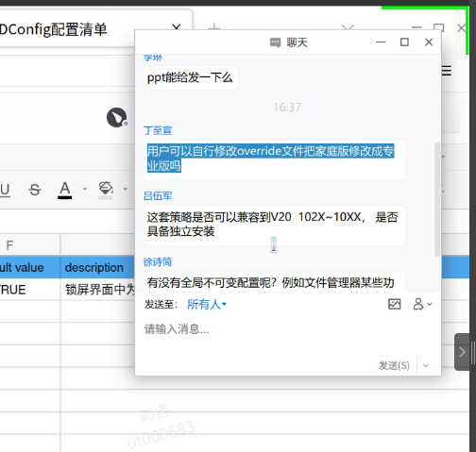Click the fill color bucket icon
Screen dimensions: 476x452
106,189
